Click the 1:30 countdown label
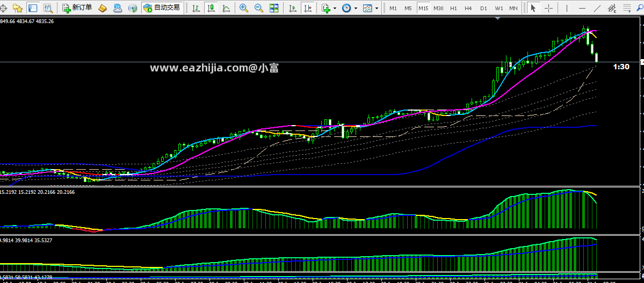The image size is (644, 283). 621,67
